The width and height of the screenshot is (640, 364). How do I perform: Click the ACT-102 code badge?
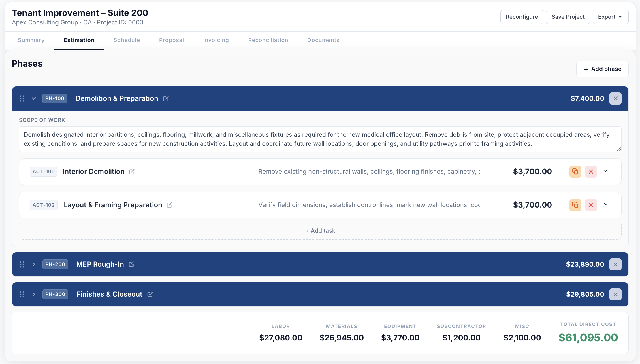tap(44, 205)
